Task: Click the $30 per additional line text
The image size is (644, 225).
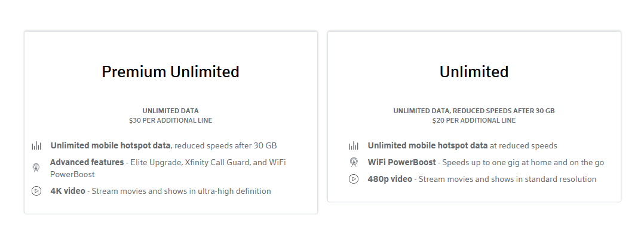Action: (x=170, y=120)
